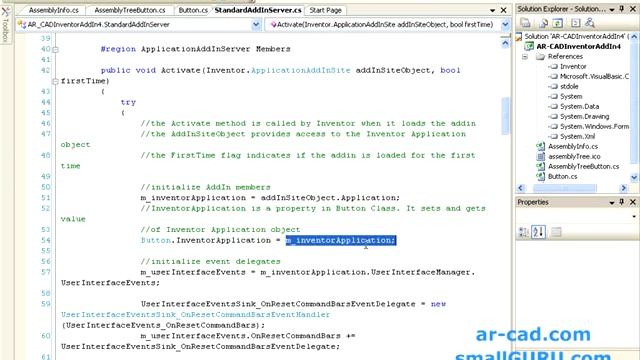640x360 pixels.
Task: Open the class selector dropdown
Action: coord(256,24)
